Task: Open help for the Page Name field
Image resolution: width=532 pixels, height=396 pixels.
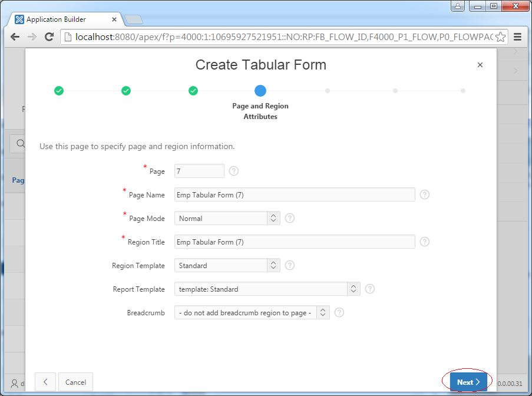Action: click(x=424, y=194)
